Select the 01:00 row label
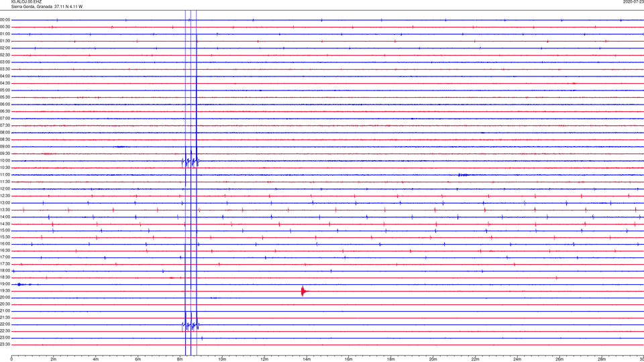The height and width of the screenshot is (362, 644). coord(5,34)
